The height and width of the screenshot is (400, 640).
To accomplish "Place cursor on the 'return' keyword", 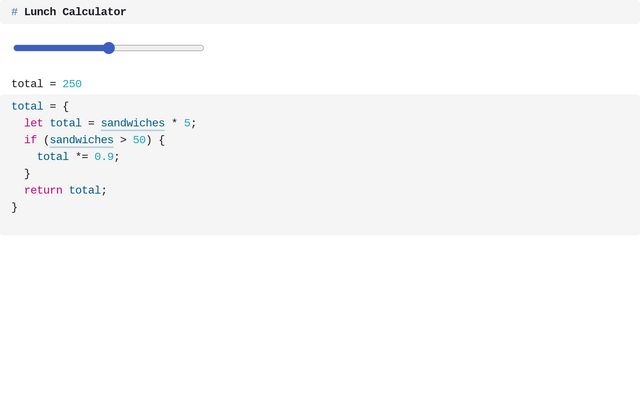I will click(43, 190).
